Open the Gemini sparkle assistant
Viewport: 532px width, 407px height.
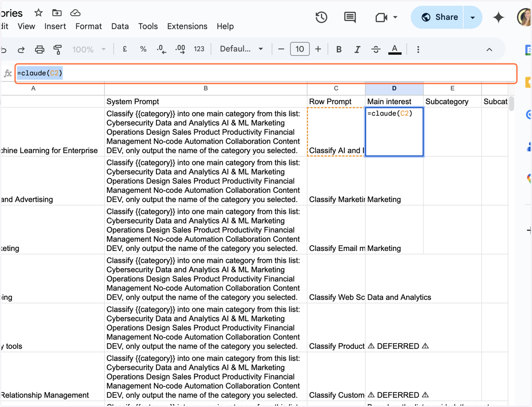pyautogui.click(x=499, y=17)
